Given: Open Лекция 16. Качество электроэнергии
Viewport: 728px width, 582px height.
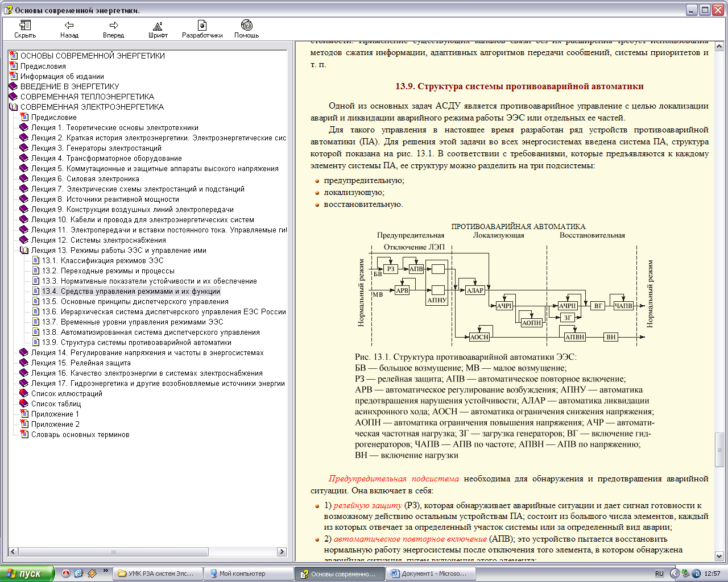Looking at the screenshot, I should tap(147, 373).
